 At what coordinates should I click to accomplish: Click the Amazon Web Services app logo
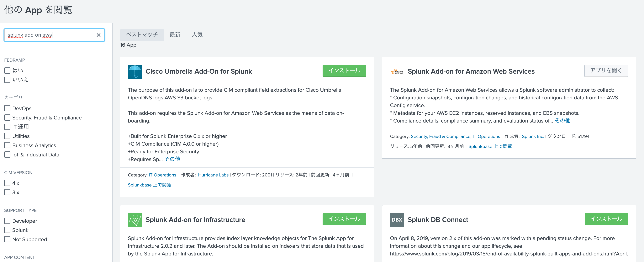click(397, 72)
